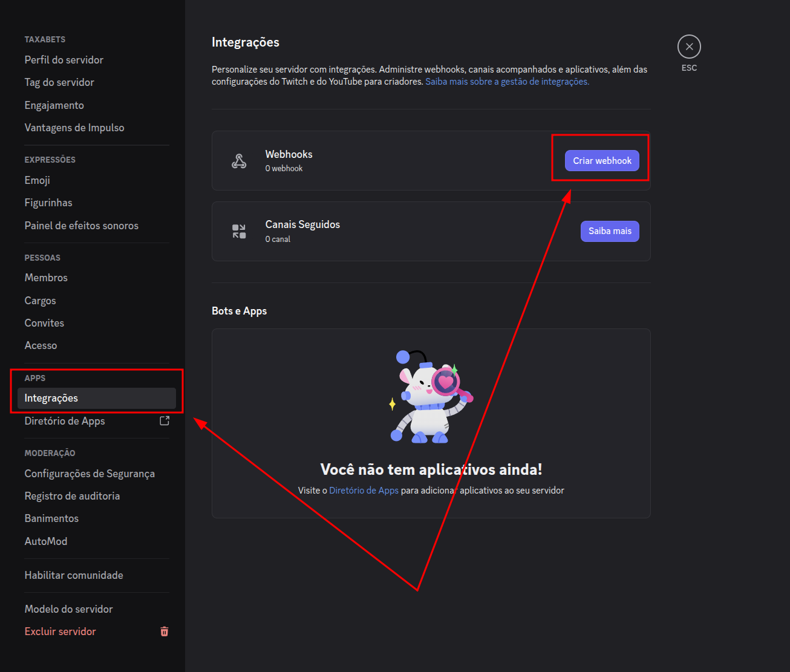Click the Webhooks integration icon
The image size is (790, 672).
pyautogui.click(x=239, y=160)
